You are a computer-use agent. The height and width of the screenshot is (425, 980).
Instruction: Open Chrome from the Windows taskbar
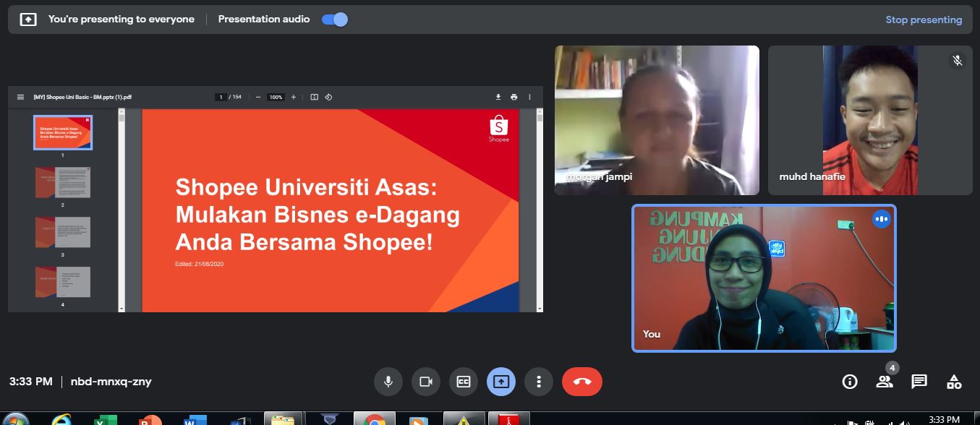[374, 419]
